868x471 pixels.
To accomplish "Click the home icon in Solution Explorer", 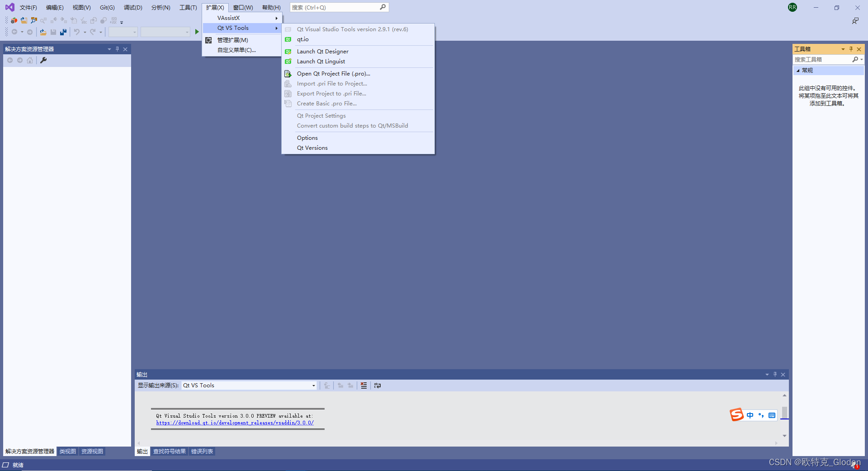I will click(30, 60).
